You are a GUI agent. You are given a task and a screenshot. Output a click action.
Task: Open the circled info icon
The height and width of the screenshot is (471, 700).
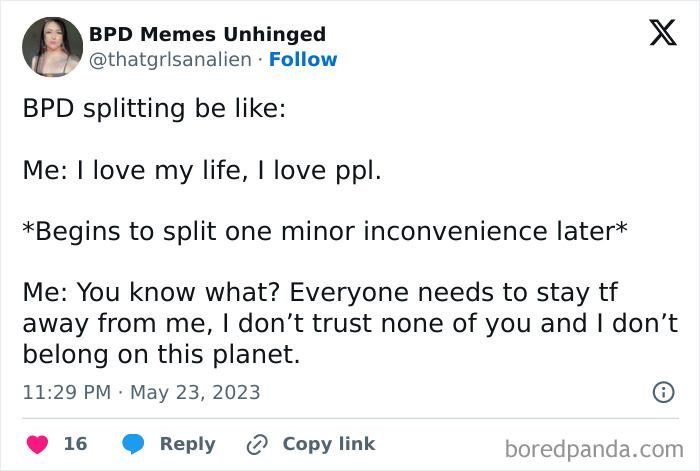pyautogui.click(x=663, y=393)
